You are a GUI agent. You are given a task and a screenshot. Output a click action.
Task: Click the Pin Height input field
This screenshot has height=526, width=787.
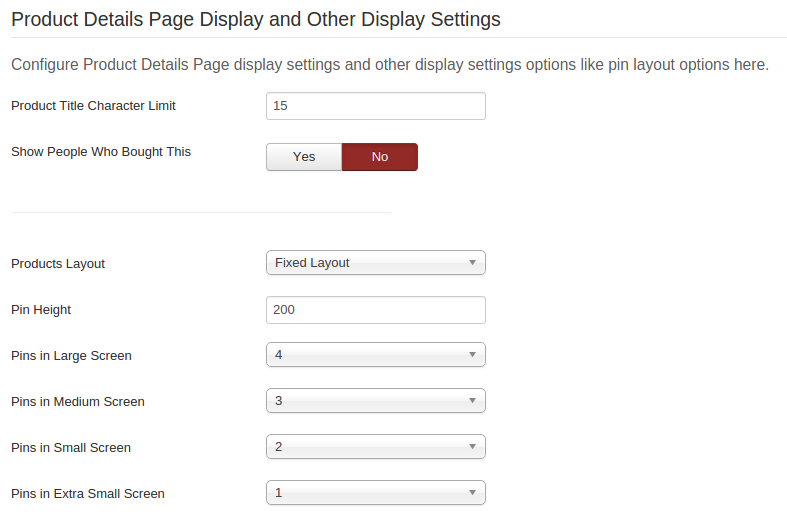click(375, 310)
